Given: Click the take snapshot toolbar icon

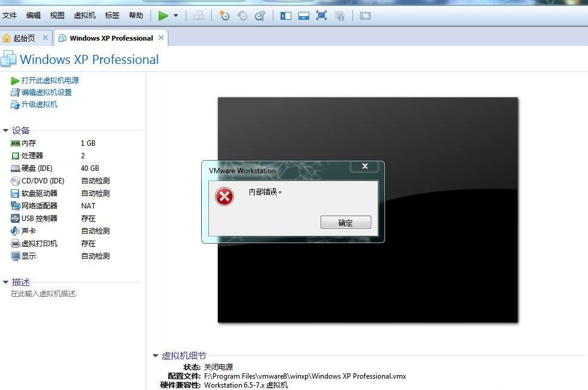Looking at the screenshot, I should pos(224,16).
